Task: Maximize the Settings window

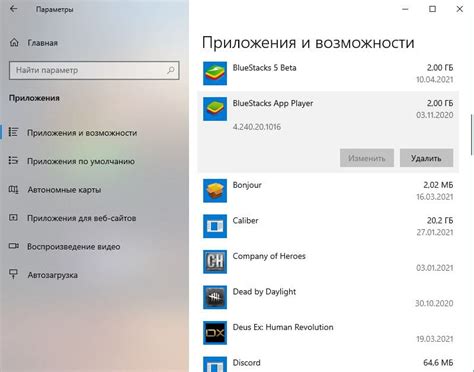Action: [432, 9]
